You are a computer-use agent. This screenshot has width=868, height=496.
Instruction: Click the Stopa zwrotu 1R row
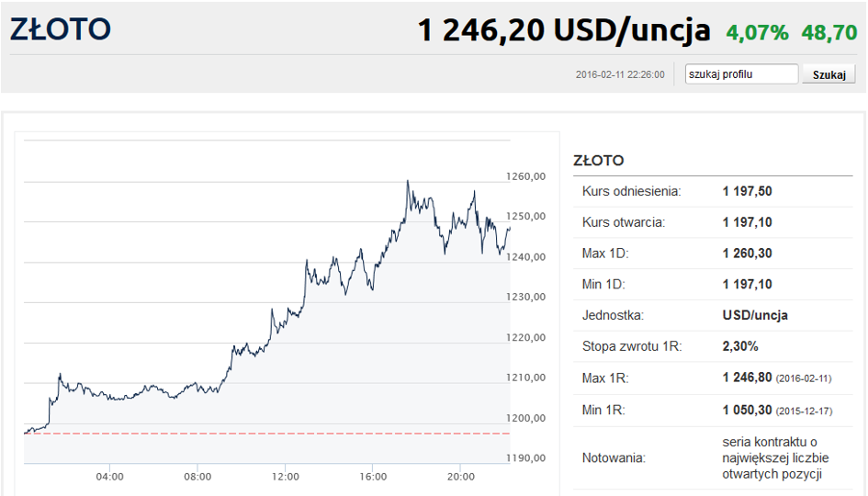713,346
